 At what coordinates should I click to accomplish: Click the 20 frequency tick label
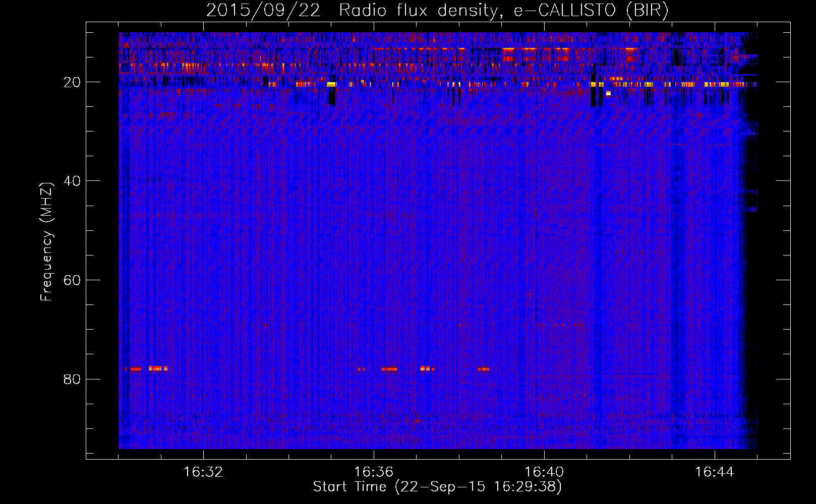point(72,82)
